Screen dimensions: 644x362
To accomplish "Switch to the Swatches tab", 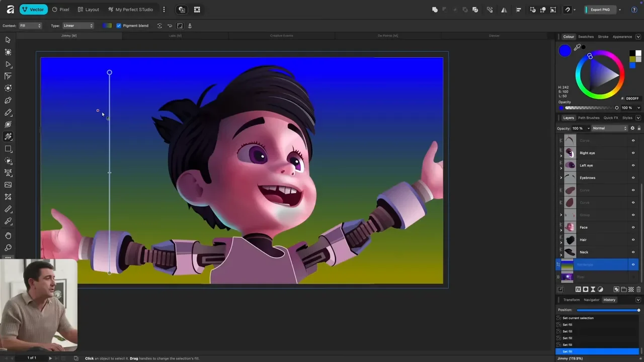I will [x=586, y=37].
